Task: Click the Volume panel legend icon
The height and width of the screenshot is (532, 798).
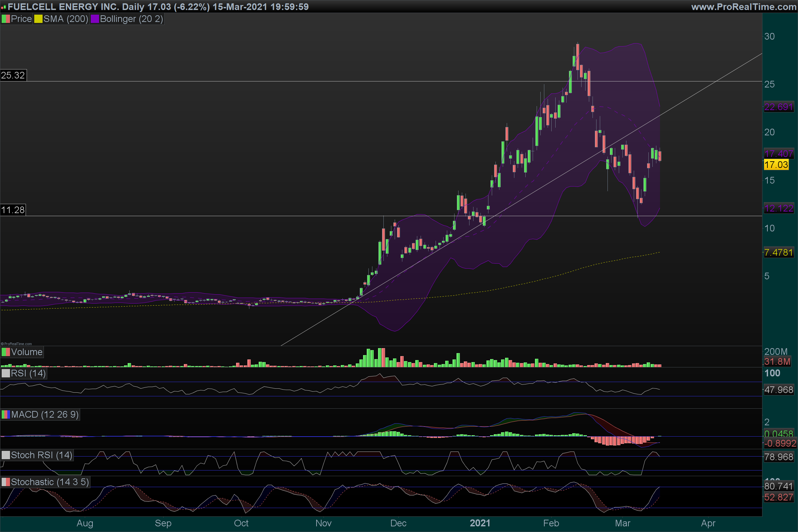Action: coord(6,352)
